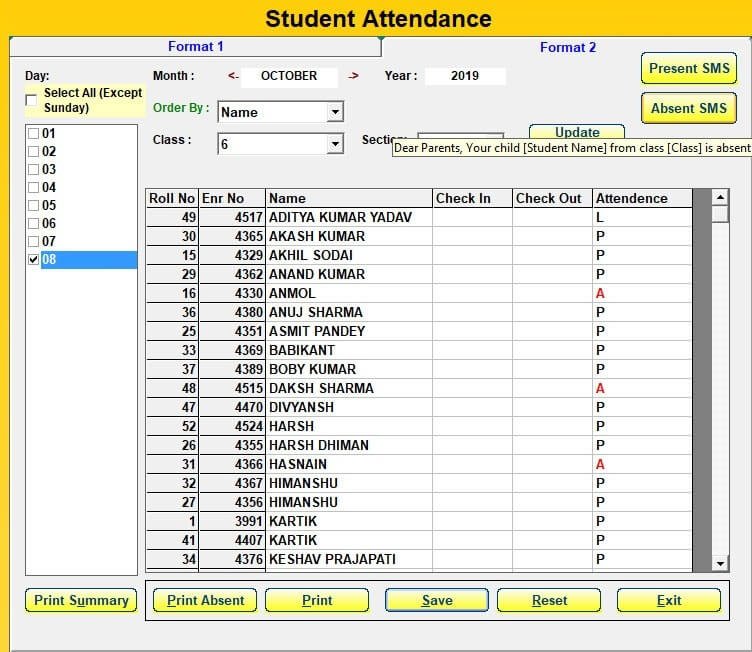Click the Name column header

click(x=349, y=198)
